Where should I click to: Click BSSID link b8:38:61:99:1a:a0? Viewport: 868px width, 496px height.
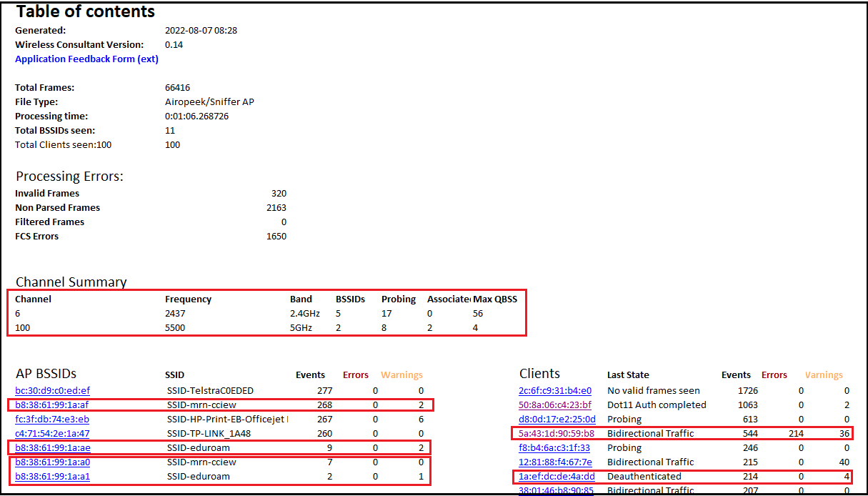click(x=52, y=462)
